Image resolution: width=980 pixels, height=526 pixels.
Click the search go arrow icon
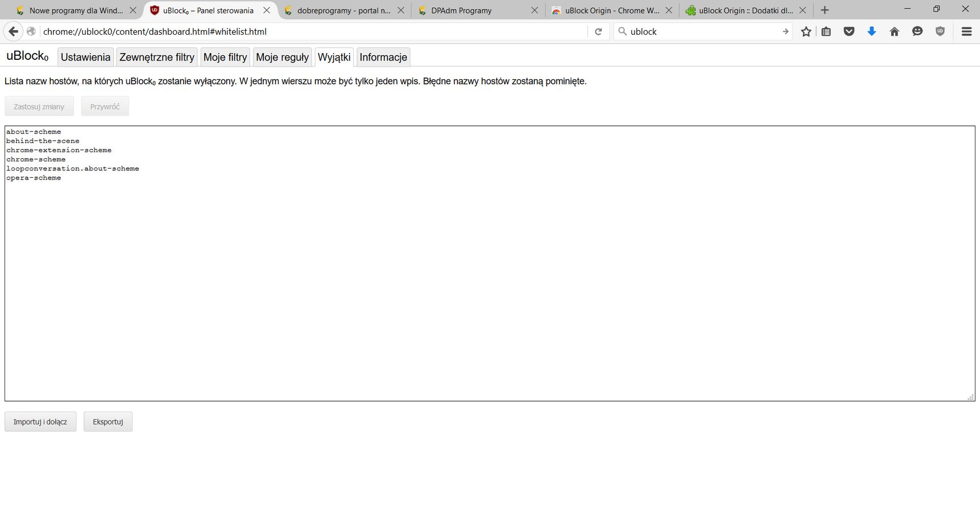point(785,32)
